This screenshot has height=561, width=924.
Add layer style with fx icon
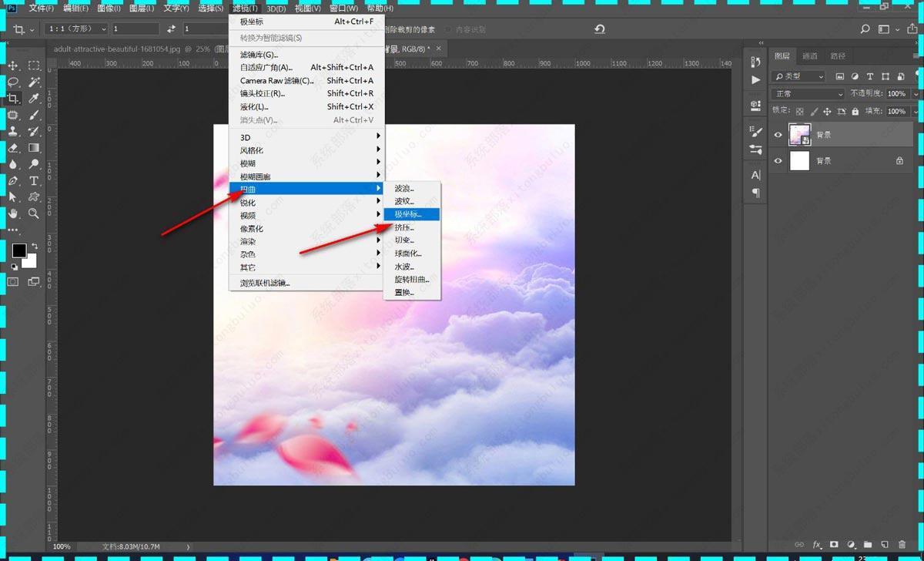click(818, 545)
